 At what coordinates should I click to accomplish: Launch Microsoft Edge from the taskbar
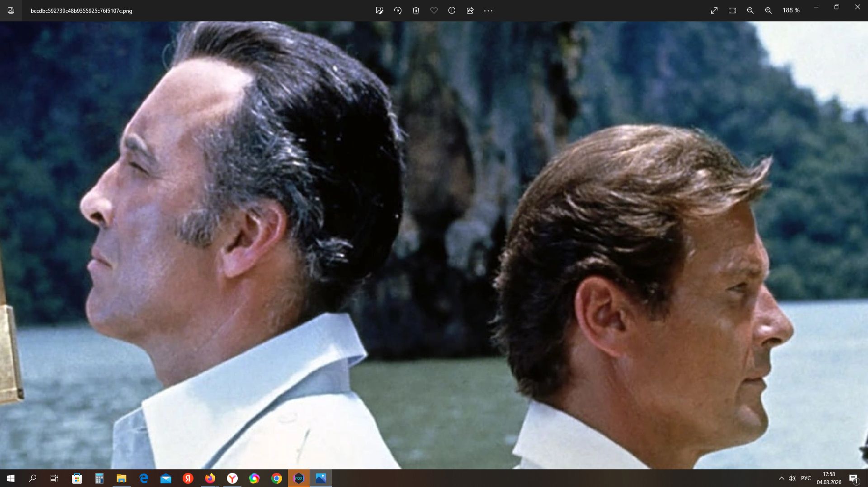click(144, 478)
